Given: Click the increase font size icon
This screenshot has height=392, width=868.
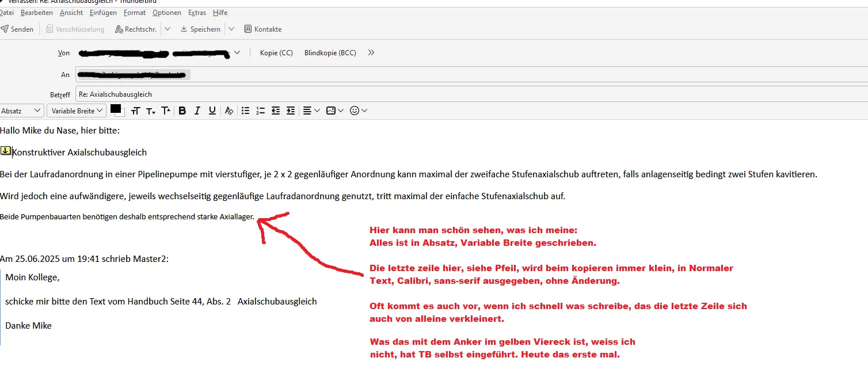Looking at the screenshot, I should [x=166, y=111].
